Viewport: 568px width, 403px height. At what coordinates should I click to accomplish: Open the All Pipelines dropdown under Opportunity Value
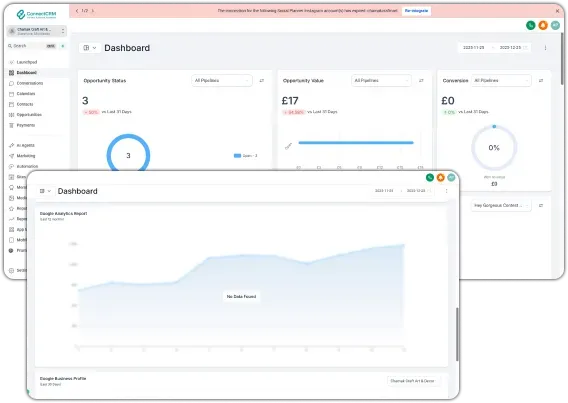click(381, 80)
